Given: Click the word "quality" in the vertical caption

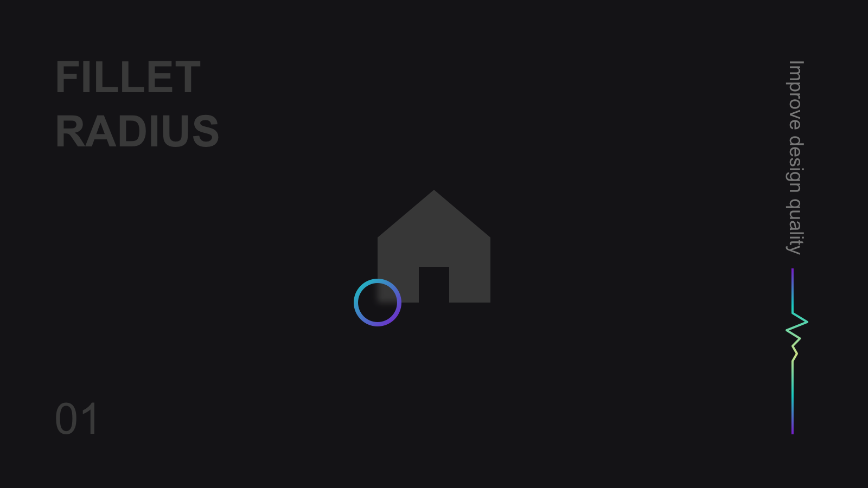Looking at the screenshot, I should point(795,227).
